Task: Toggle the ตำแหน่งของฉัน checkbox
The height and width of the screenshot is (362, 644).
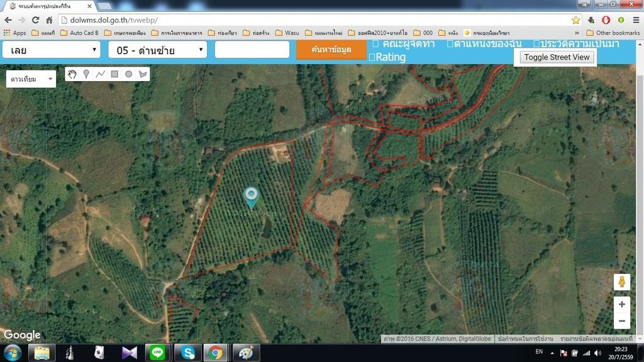Action: click(450, 43)
